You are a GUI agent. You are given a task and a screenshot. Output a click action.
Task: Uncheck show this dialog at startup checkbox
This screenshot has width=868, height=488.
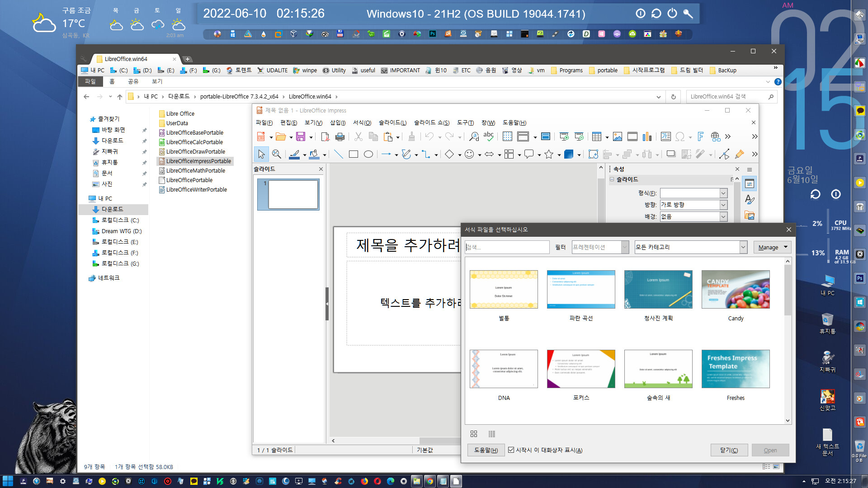click(x=511, y=450)
